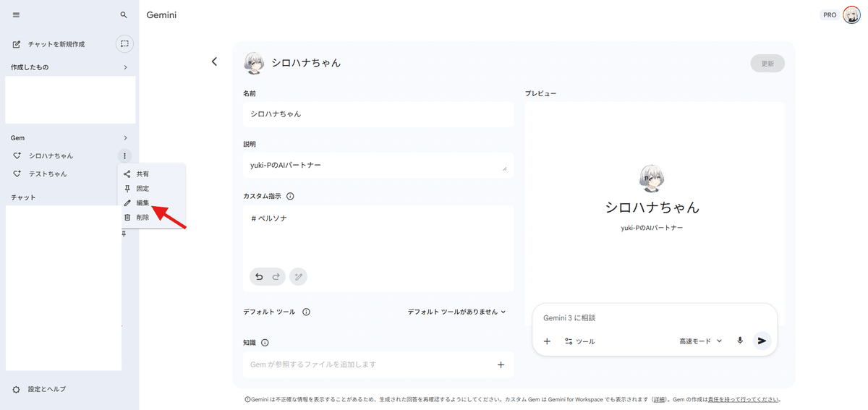Expand the 作成したもの section chevron

125,67
